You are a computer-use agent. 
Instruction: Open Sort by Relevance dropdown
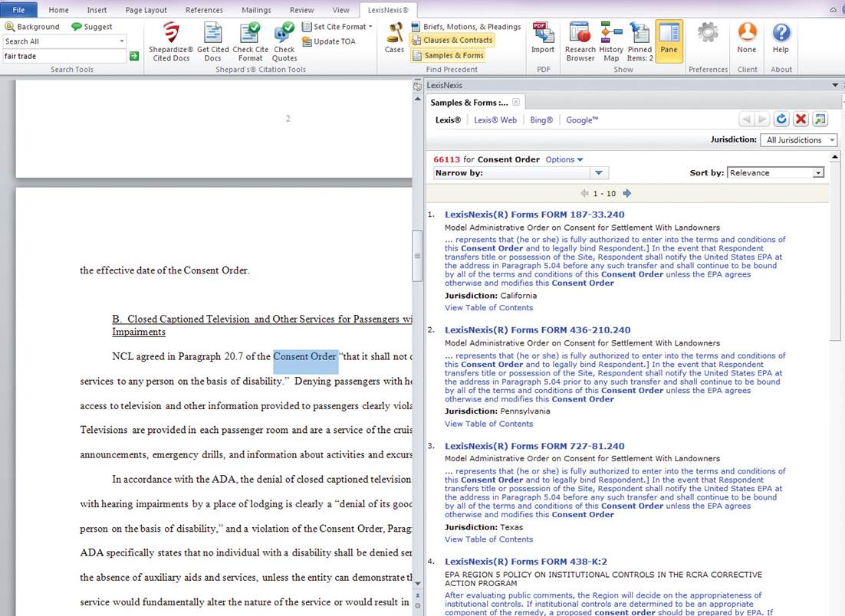click(775, 173)
